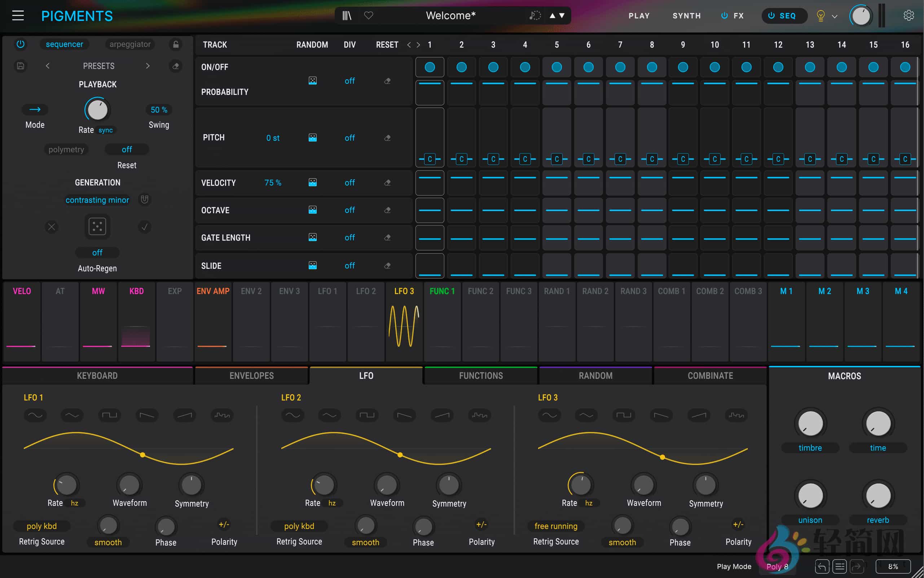Toggle the sequencer power button off
This screenshot has width=924, height=578.
pyautogui.click(x=20, y=44)
